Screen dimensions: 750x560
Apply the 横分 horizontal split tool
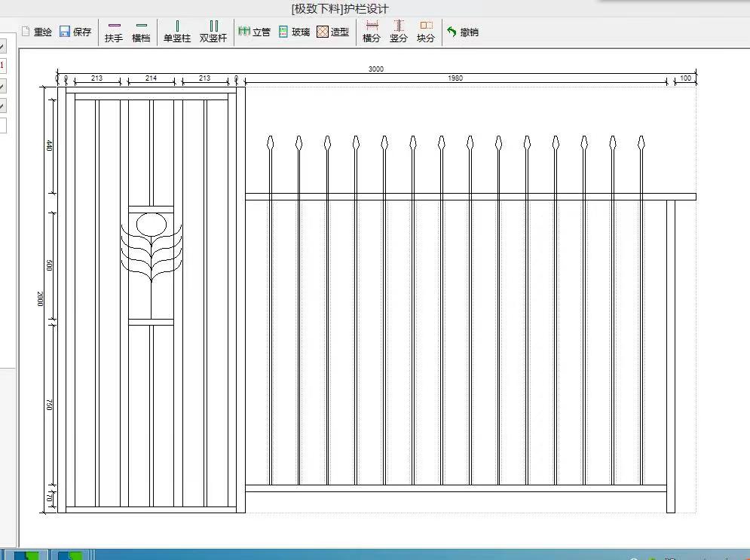click(372, 32)
